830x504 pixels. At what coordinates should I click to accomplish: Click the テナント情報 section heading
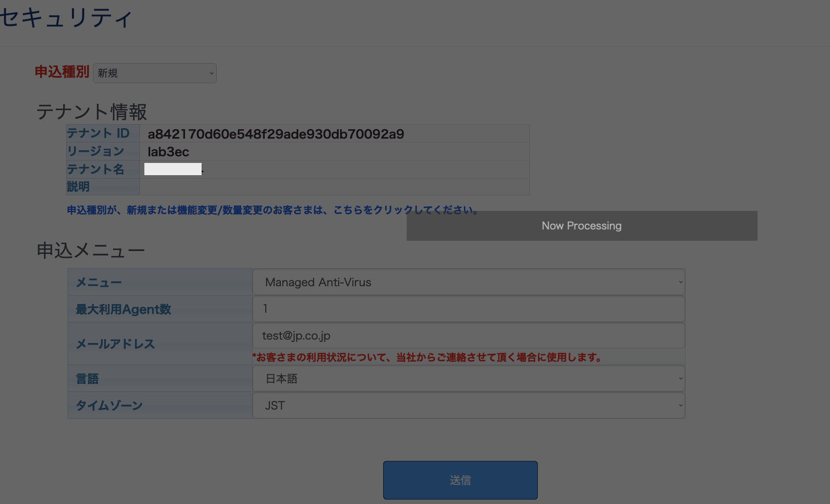point(92,112)
